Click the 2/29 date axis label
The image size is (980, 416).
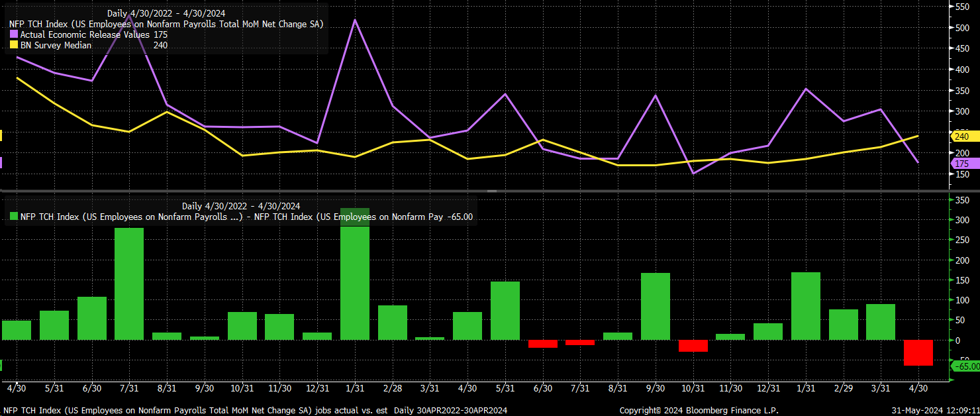coord(843,388)
